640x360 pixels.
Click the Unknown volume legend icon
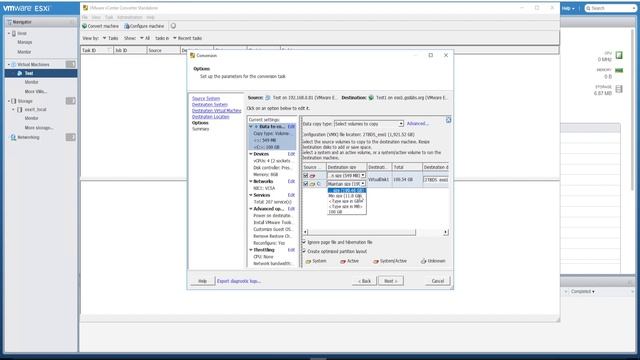click(x=423, y=261)
